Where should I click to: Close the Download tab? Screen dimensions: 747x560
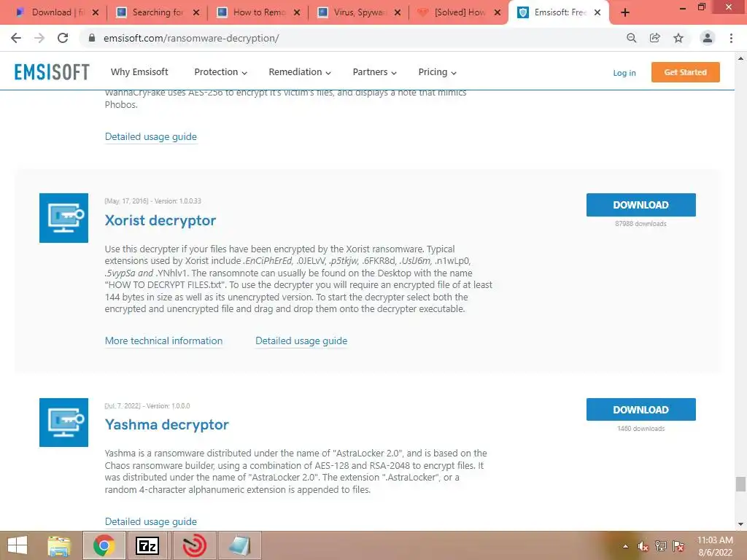tap(96, 13)
